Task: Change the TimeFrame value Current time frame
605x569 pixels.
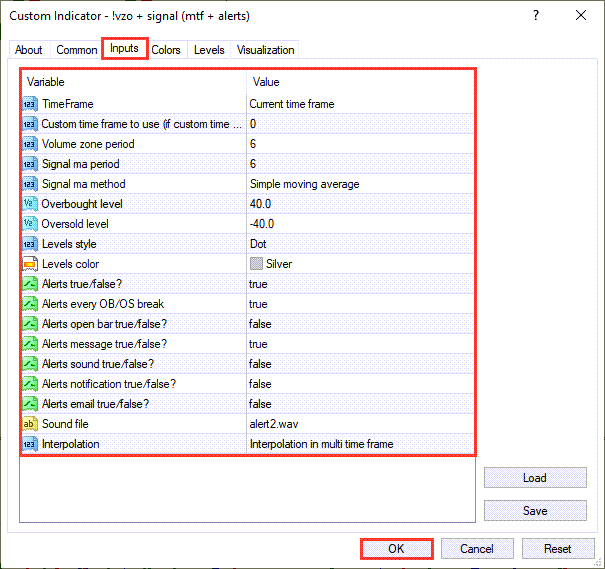Action: 292,104
